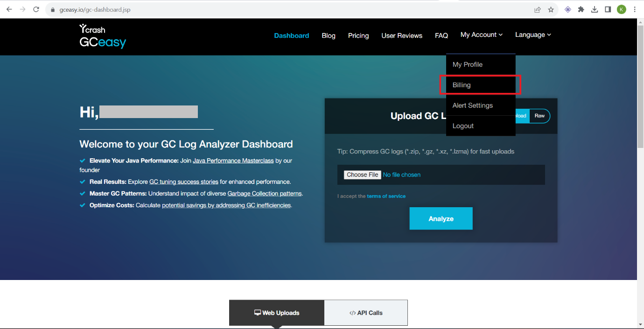This screenshot has width=644, height=329.
Task: Open the browser extensions puzzle icon
Action: click(581, 9)
